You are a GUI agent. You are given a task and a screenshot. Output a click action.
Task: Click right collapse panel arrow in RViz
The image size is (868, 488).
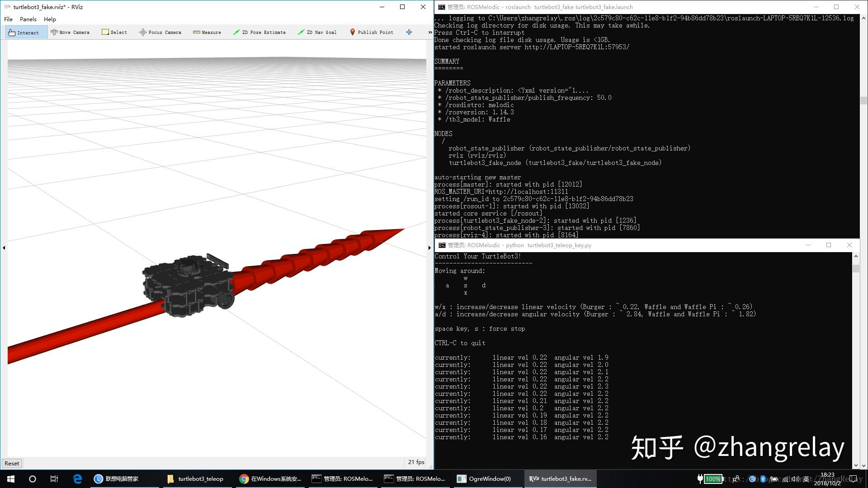(x=428, y=248)
